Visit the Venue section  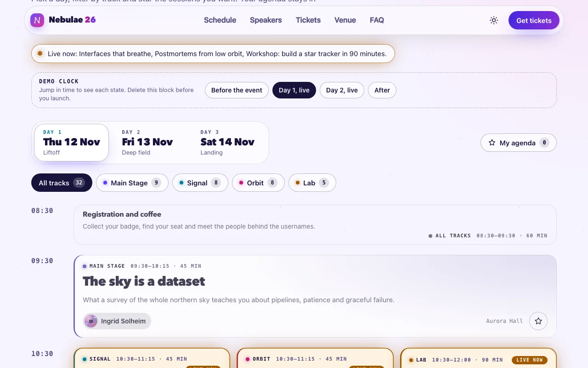click(345, 20)
